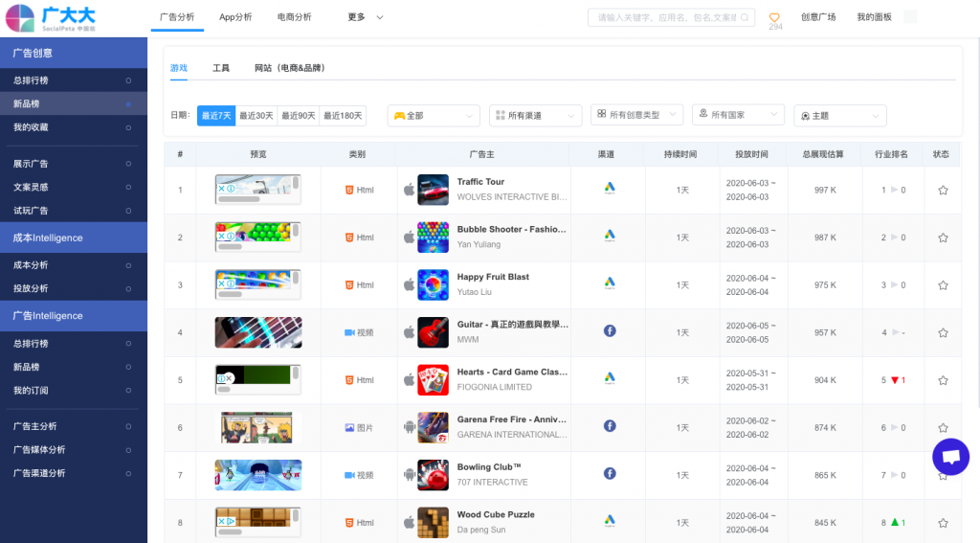Click the Garena Free Fire app icon

point(433,427)
